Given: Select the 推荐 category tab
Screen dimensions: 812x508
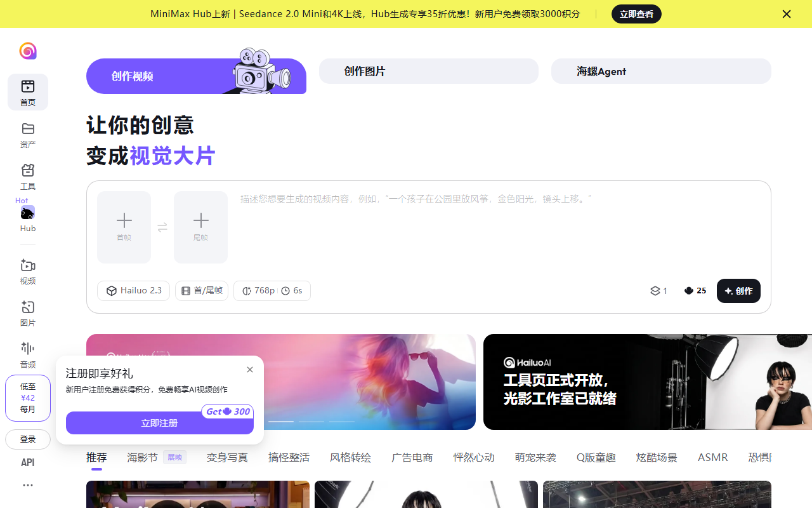Looking at the screenshot, I should point(96,457).
